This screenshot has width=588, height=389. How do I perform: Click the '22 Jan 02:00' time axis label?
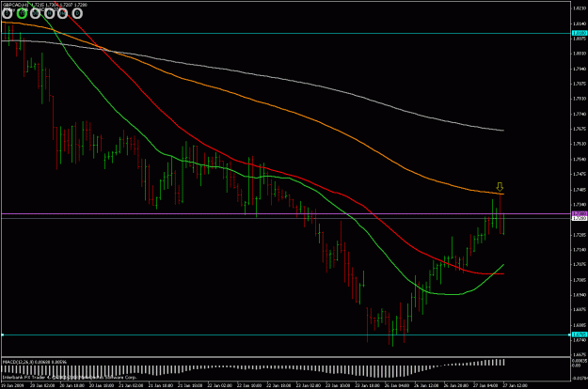tap(219, 385)
